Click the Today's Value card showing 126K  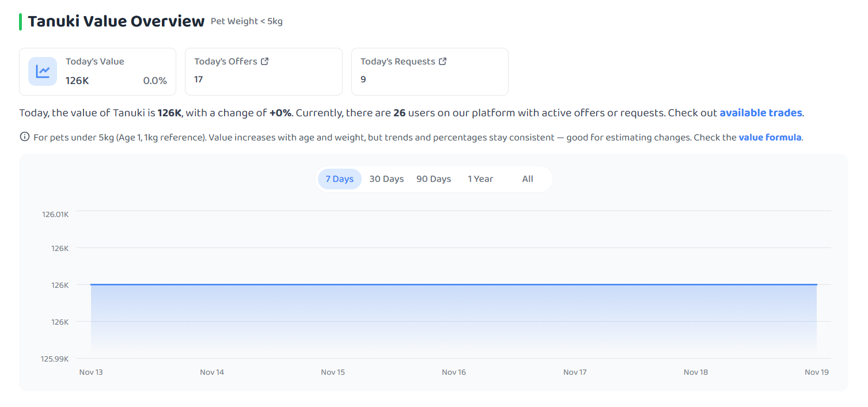point(98,71)
